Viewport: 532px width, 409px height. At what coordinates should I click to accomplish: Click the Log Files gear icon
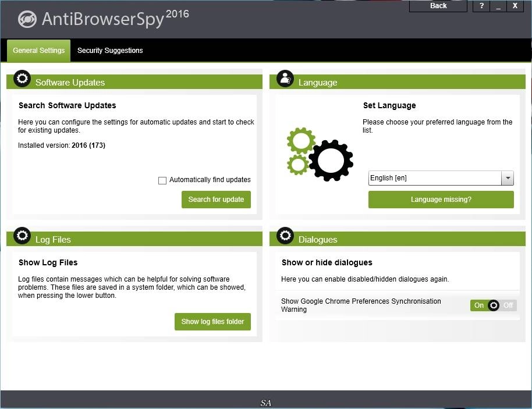pyautogui.click(x=22, y=236)
